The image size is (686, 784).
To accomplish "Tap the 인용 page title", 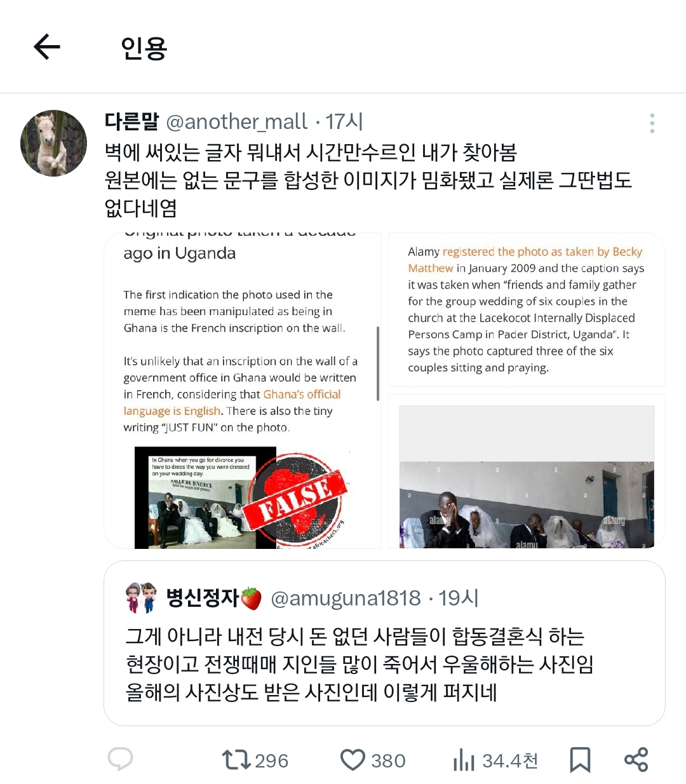I will pos(144,48).
